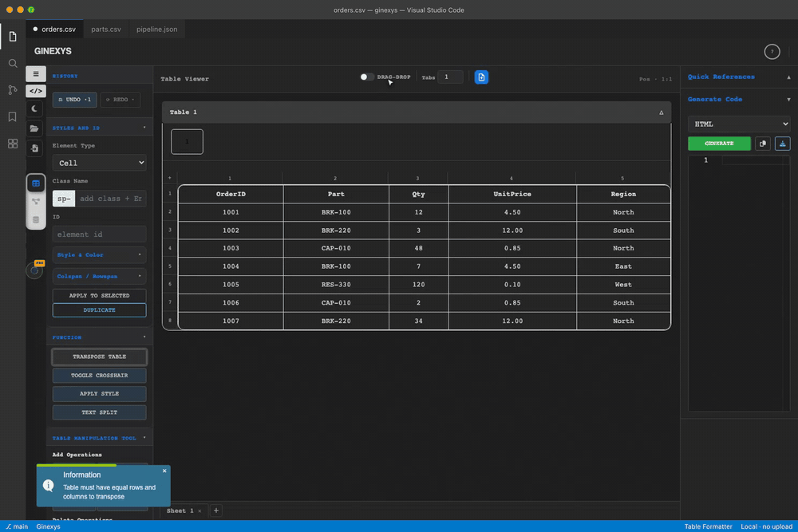The width and height of the screenshot is (798, 532).
Task: Click the import file icon in Ginexys sidebar
Action: pyautogui.click(x=34, y=148)
